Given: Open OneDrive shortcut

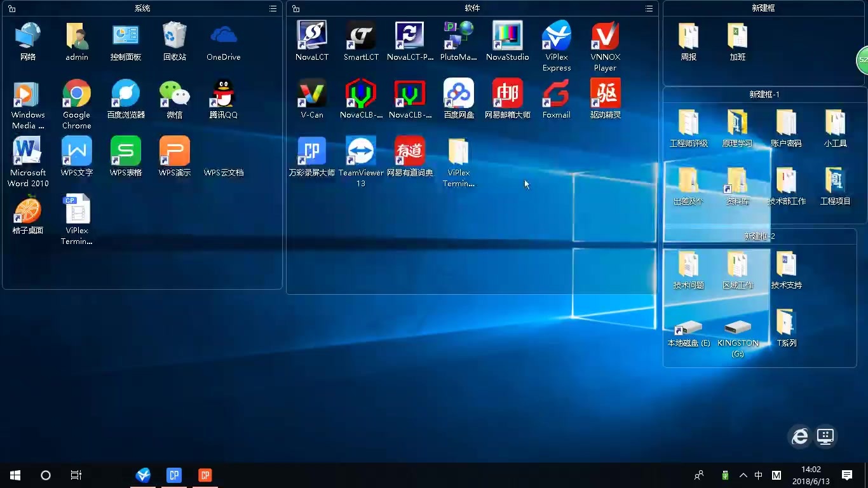Looking at the screenshot, I should pos(224,36).
